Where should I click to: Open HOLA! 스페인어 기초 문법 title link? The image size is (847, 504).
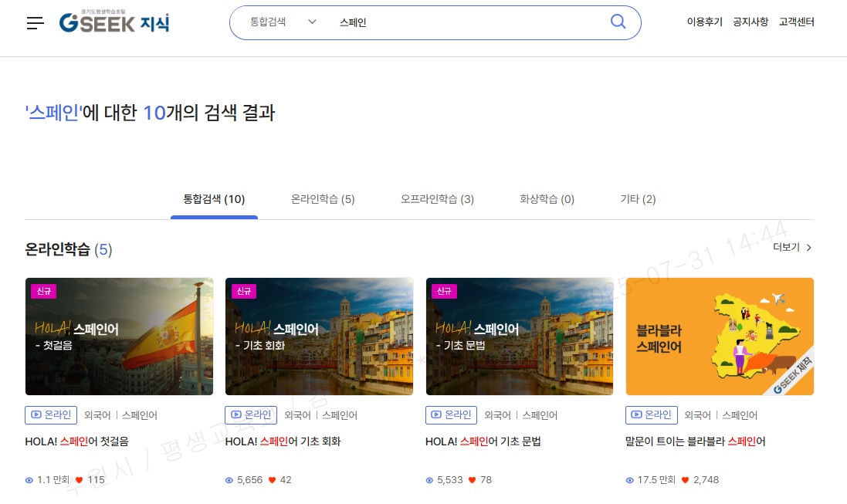[483, 442]
